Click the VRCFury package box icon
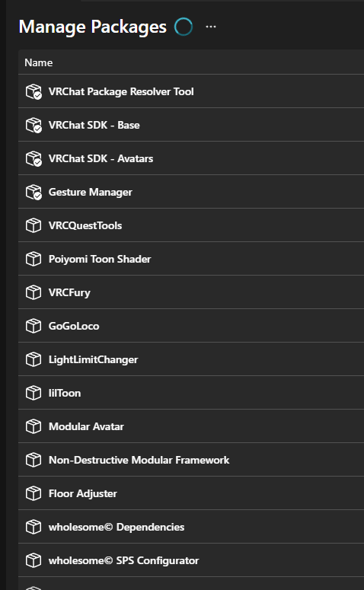This screenshot has width=364, height=590. click(x=34, y=292)
